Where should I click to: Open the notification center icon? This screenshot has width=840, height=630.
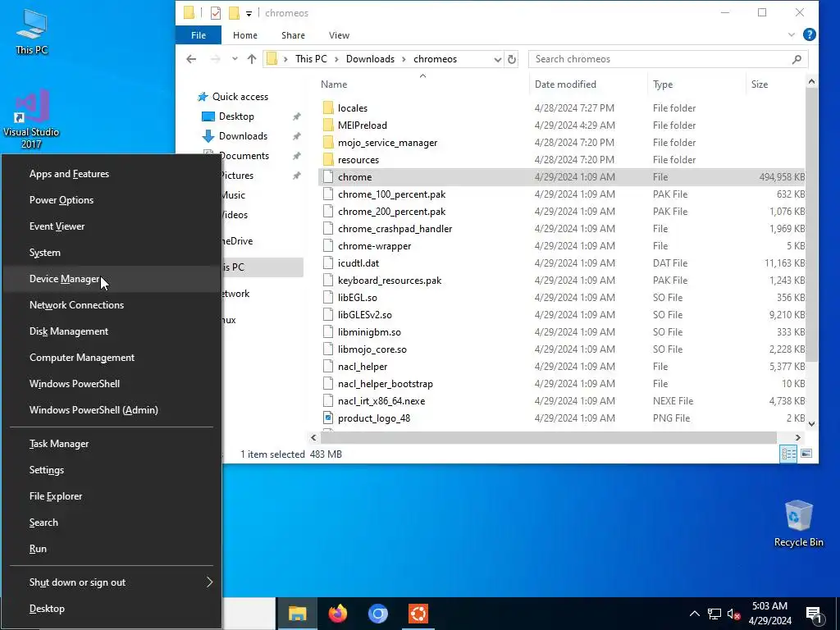(814, 614)
